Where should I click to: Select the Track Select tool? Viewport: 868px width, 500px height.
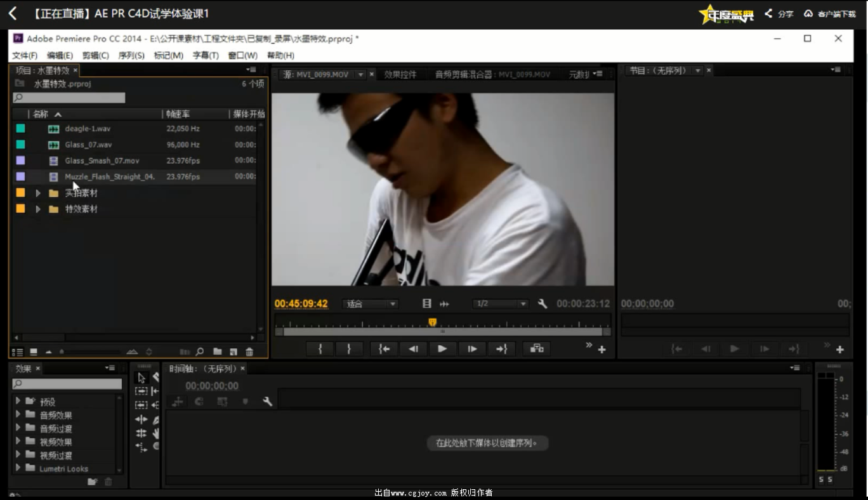[141, 391]
